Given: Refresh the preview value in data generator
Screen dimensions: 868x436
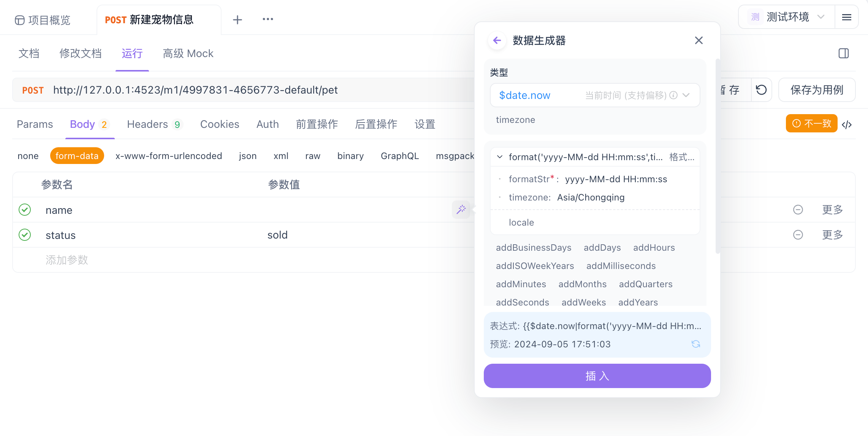Looking at the screenshot, I should [x=695, y=344].
